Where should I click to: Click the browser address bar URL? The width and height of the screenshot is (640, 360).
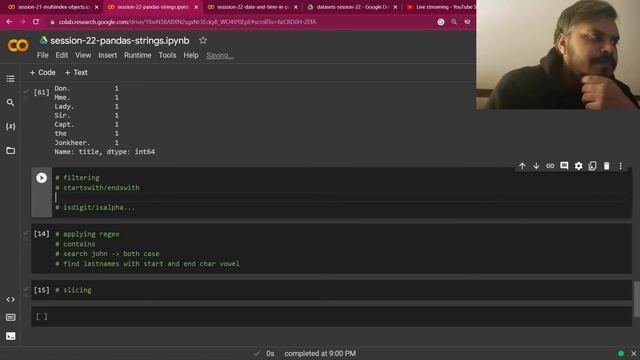[188, 22]
